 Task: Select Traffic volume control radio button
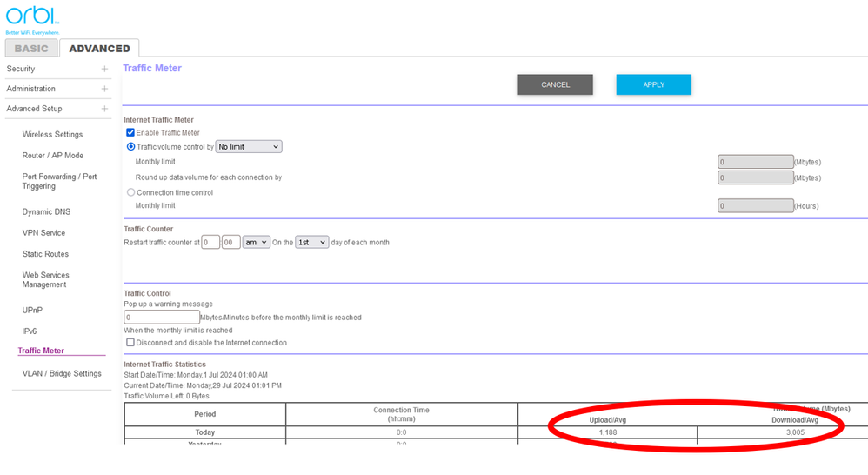point(131,147)
